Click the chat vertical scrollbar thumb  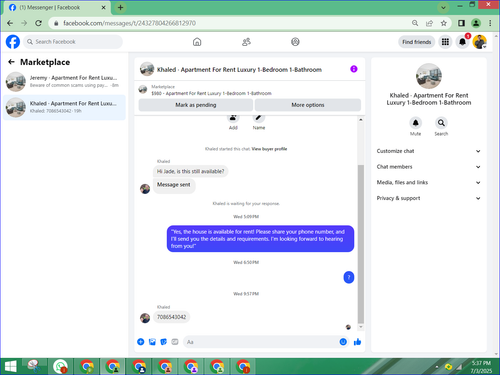[361, 244]
